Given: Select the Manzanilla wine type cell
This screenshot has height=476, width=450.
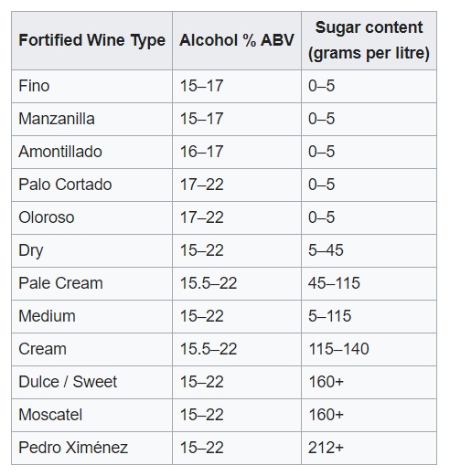Looking at the screenshot, I should 91,119.
